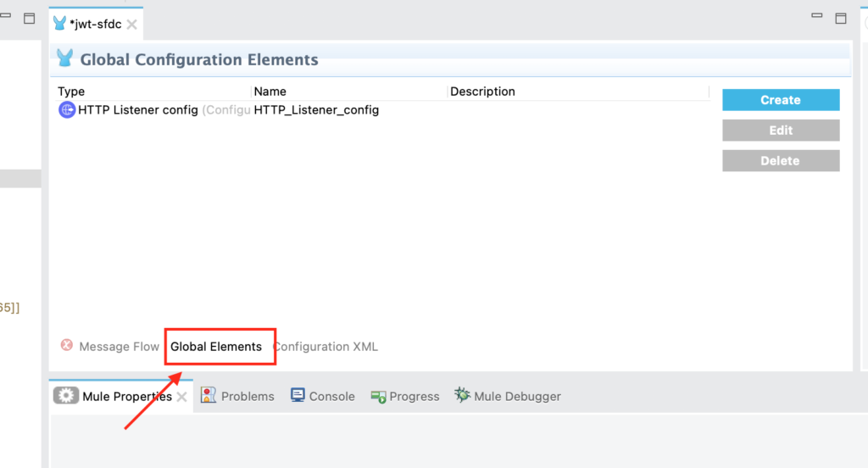
Task: Close the Mule Properties view
Action: coord(182,397)
